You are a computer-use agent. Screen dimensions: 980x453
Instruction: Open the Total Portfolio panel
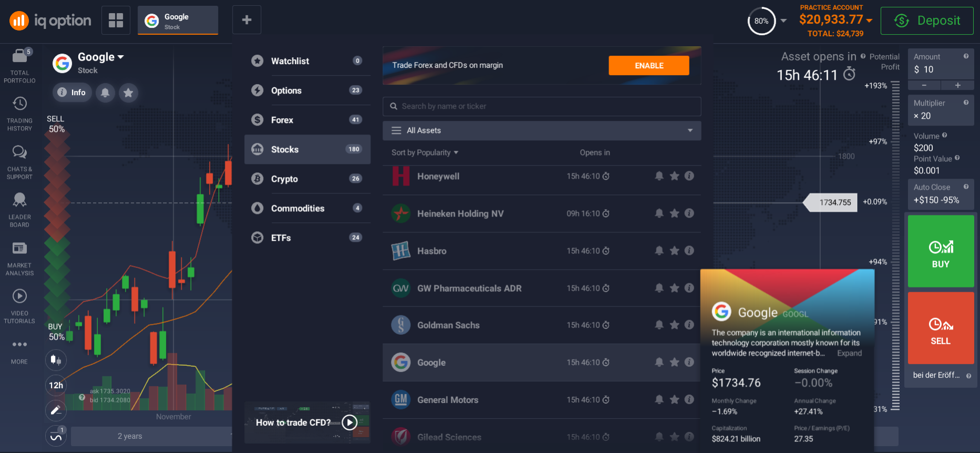tap(19, 66)
